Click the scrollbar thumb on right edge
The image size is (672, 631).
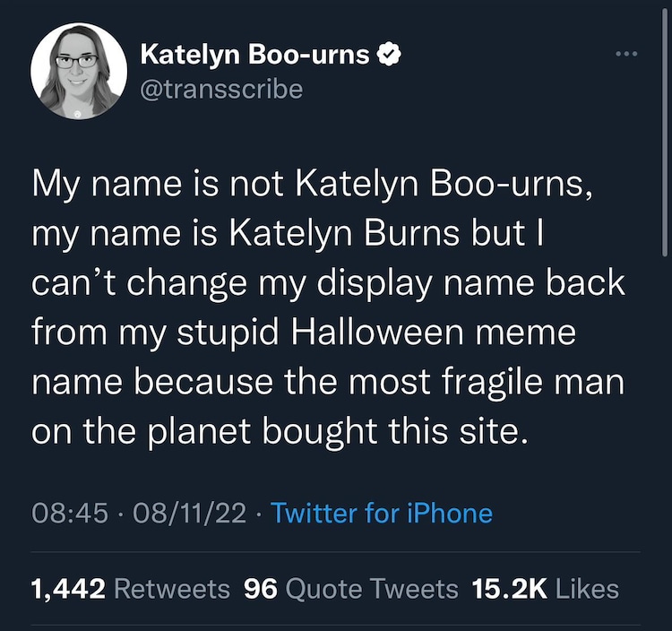coord(665,131)
